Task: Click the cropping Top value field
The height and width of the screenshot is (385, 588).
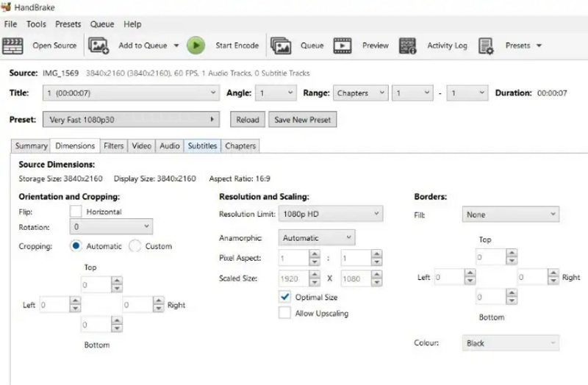Action: [96, 285]
